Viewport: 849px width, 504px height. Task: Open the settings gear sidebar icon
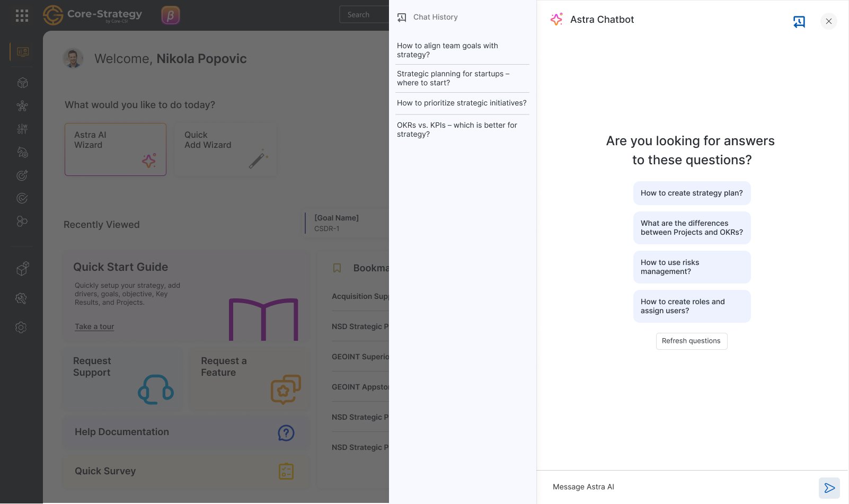21,328
